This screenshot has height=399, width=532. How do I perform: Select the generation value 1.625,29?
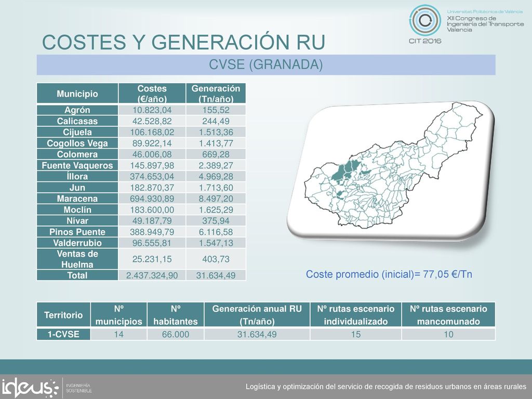[216, 210]
